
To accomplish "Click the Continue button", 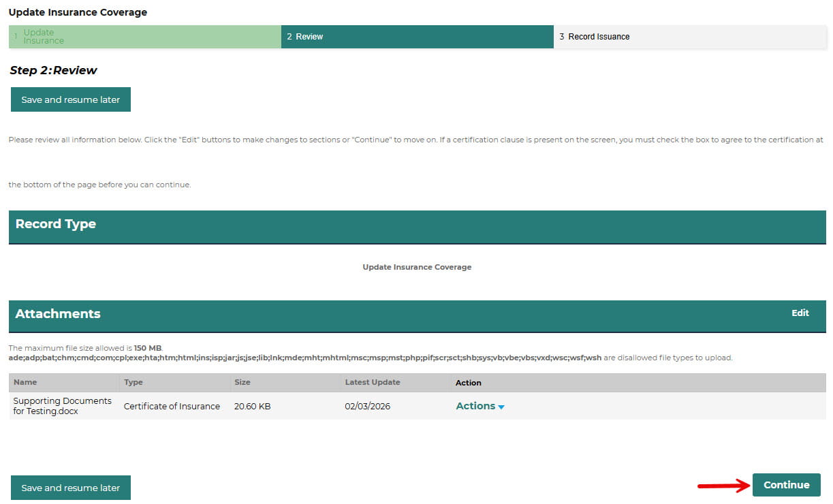I will pos(786,485).
